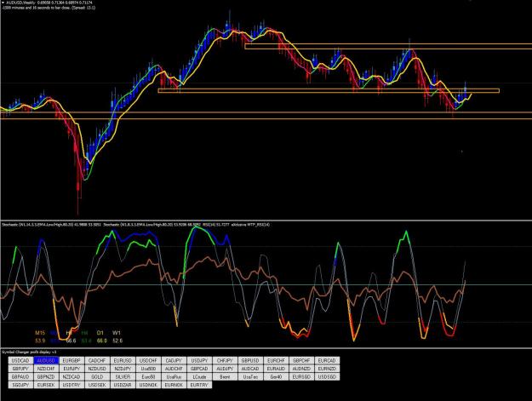532x401 pixels.
Task: Load the GBPNZD pair
Action: pos(46,376)
